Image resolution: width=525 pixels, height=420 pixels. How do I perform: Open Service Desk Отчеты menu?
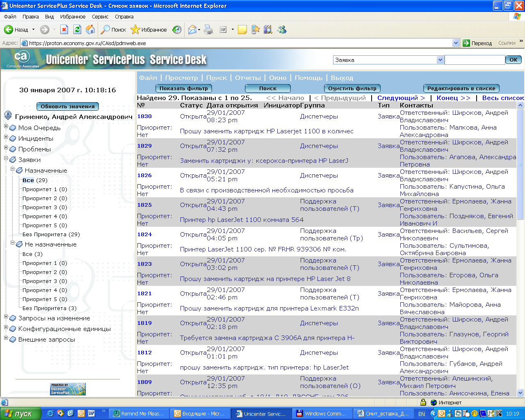coord(248,78)
